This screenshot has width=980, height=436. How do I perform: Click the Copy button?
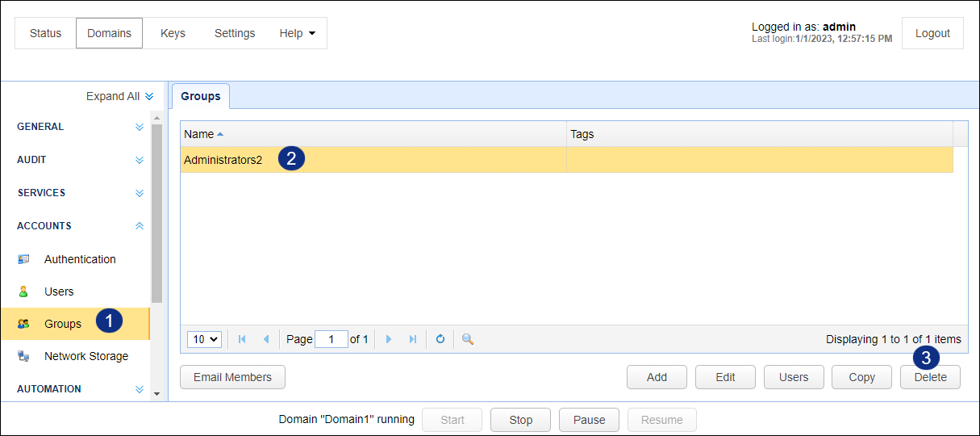coord(862,377)
